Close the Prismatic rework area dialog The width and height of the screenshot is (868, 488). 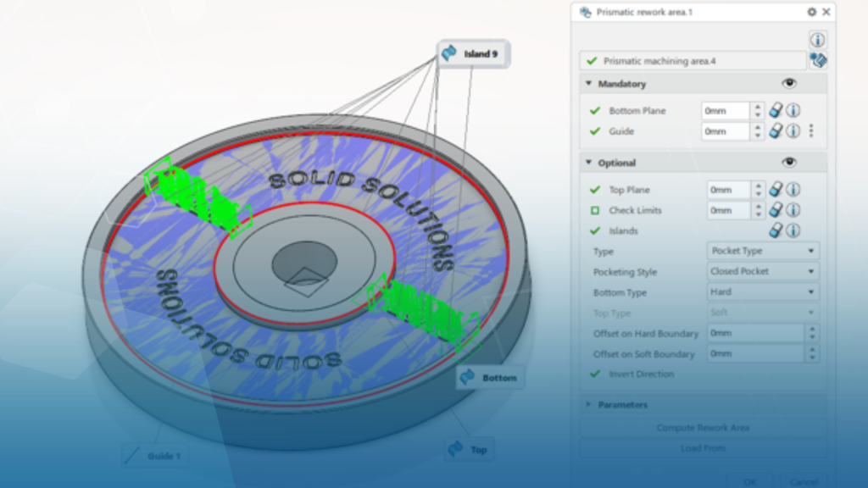(826, 12)
